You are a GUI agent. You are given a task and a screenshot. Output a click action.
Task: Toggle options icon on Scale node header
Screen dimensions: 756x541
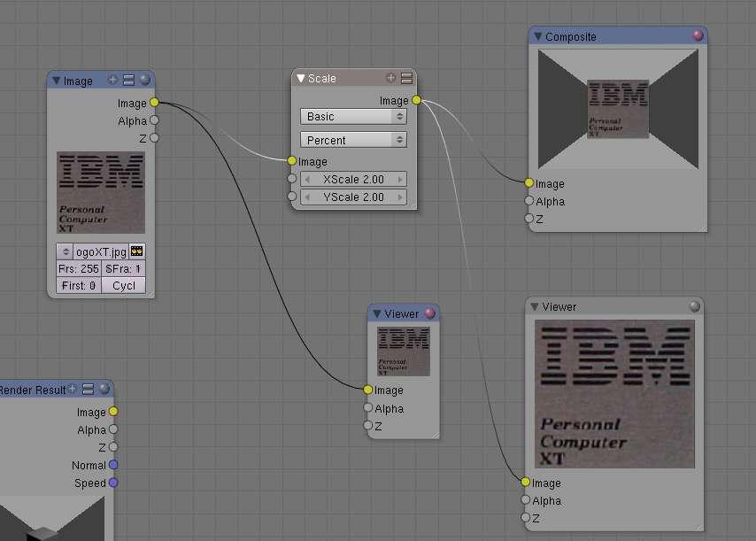tap(406, 78)
